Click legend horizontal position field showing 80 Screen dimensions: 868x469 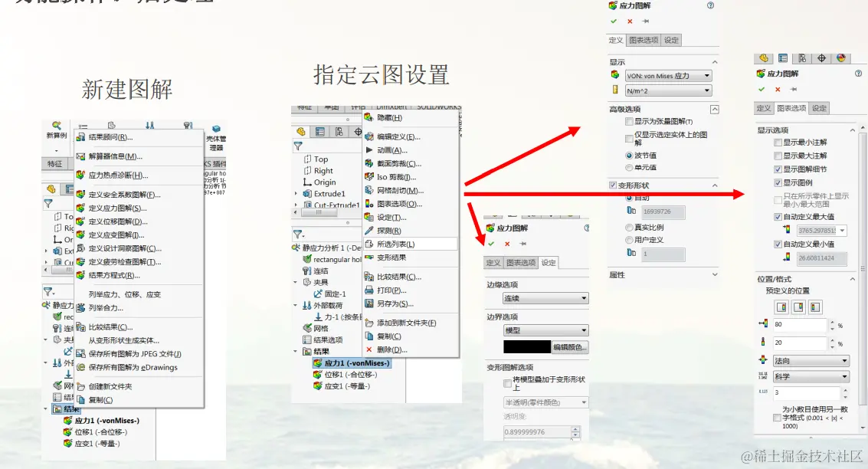pyautogui.click(x=800, y=324)
